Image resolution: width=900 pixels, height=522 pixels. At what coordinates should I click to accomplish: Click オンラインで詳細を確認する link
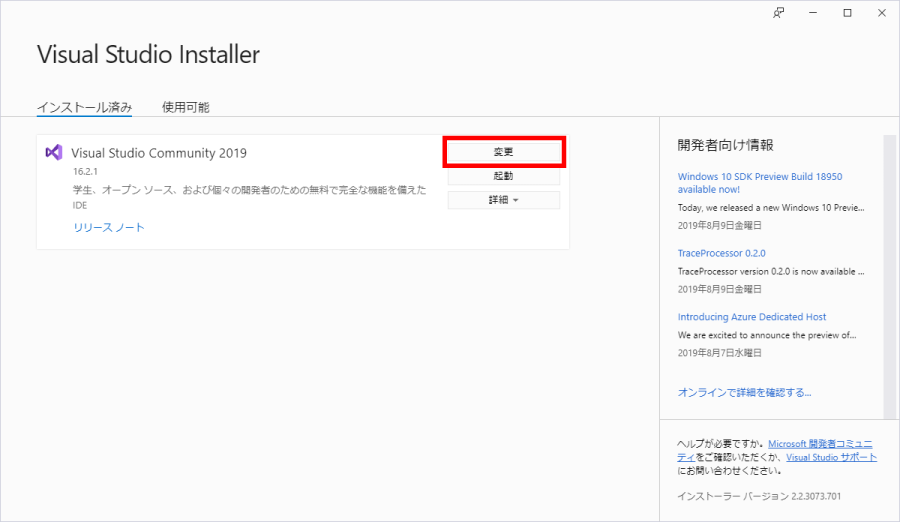[x=744, y=393]
